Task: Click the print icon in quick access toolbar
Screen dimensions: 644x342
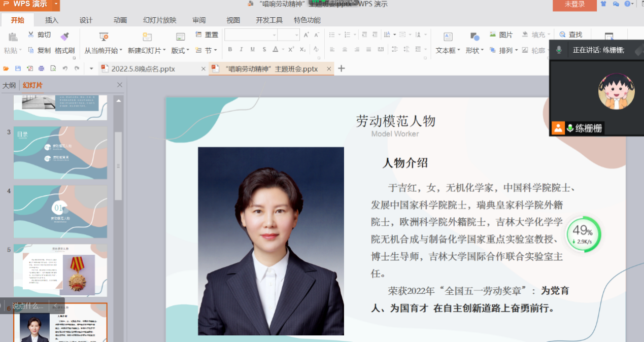Action: (x=42, y=69)
